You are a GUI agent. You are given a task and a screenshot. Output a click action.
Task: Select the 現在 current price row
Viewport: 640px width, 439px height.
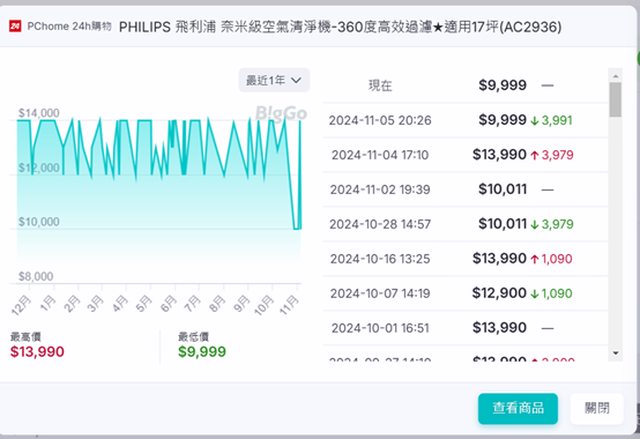(x=465, y=86)
